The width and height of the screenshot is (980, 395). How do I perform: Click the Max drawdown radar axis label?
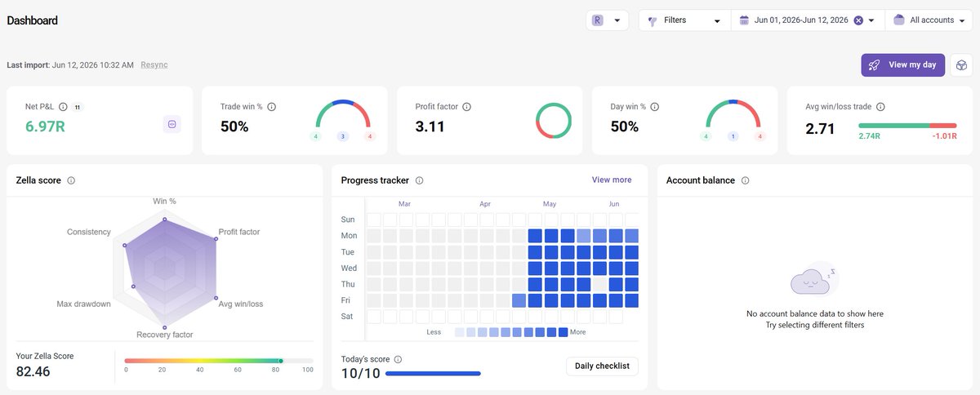(83, 304)
